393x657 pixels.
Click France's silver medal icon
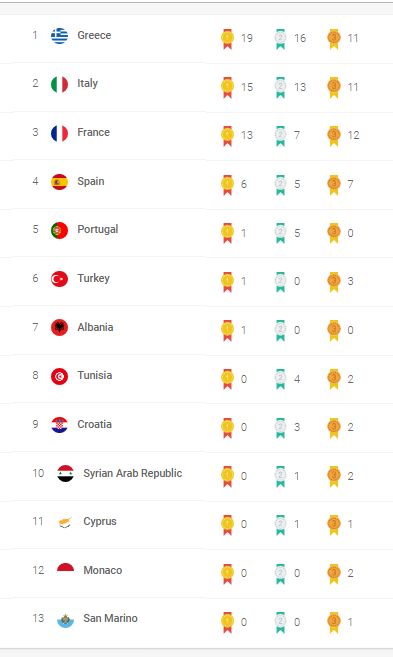click(x=280, y=136)
